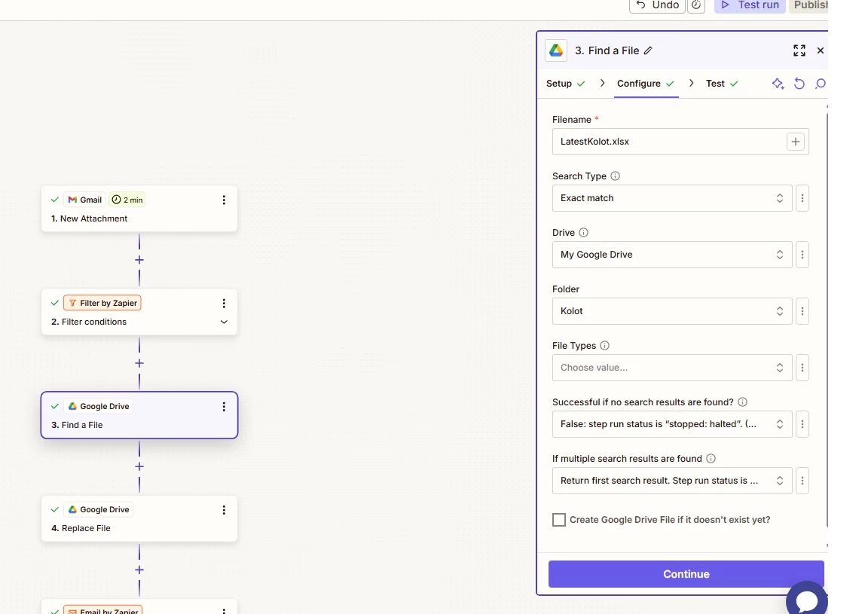Image resolution: width=868 pixels, height=614 pixels.
Task: Add step after Filter conditions
Action: click(139, 364)
